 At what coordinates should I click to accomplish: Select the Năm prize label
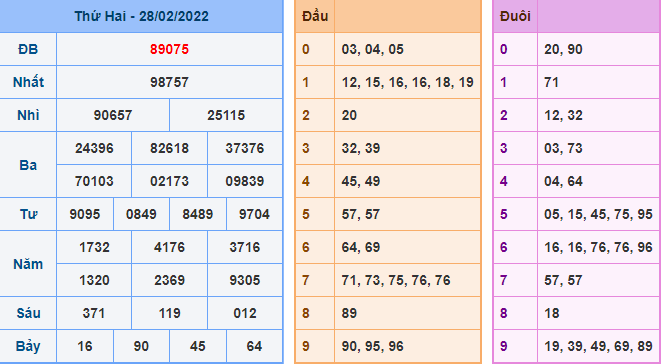coord(28,264)
